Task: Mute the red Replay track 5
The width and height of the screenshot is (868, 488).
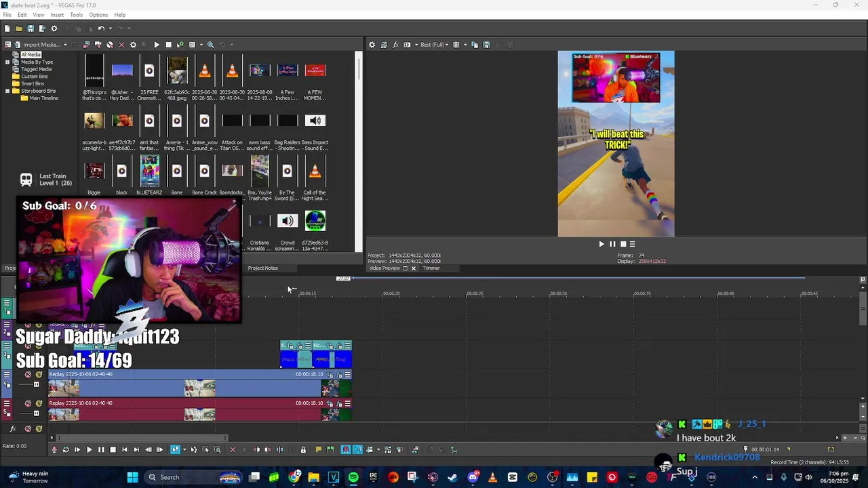Action: pyautogui.click(x=28, y=403)
